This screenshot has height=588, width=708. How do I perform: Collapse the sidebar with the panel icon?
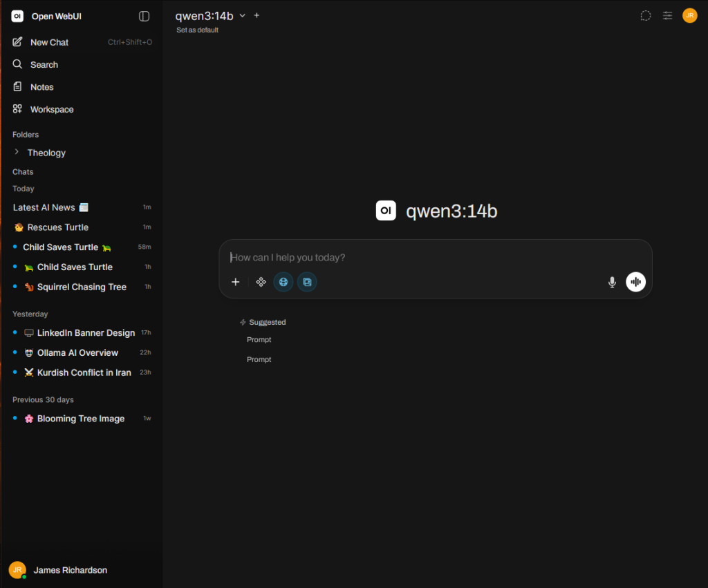144,17
